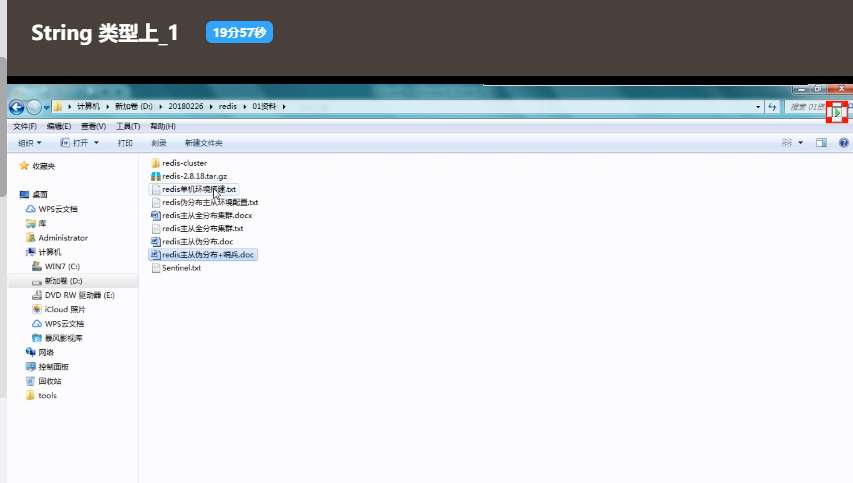Select 回收站 in navigation pane
The height and width of the screenshot is (483, 853).
click(x=50, y=381)
